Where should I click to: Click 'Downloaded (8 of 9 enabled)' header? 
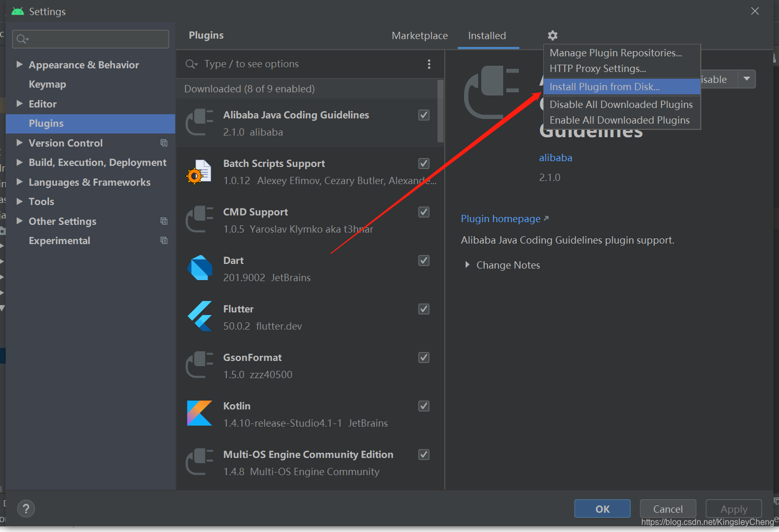pos(249,89)
